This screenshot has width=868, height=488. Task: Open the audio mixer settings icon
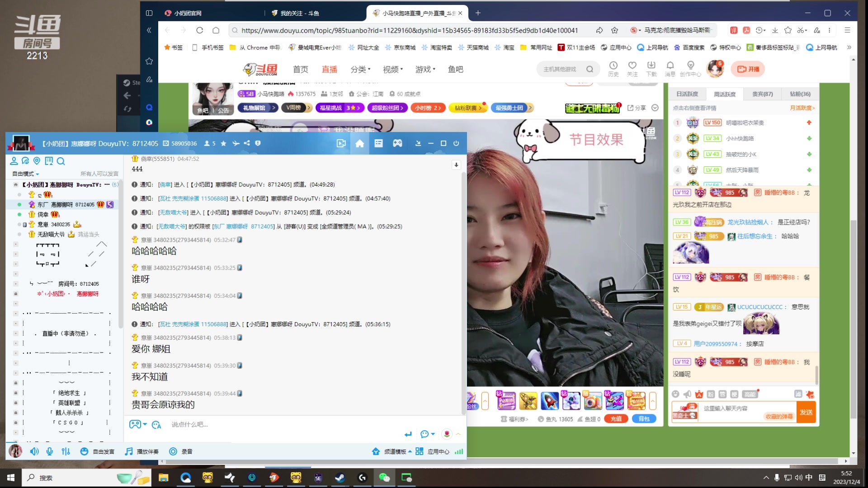tap(66, 451)
